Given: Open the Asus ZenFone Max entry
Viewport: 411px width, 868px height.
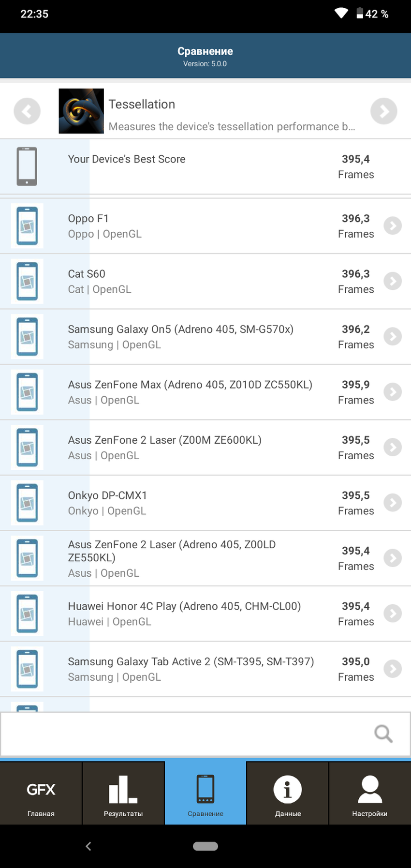Looking at the screenshot, I should tap(190, 392).
